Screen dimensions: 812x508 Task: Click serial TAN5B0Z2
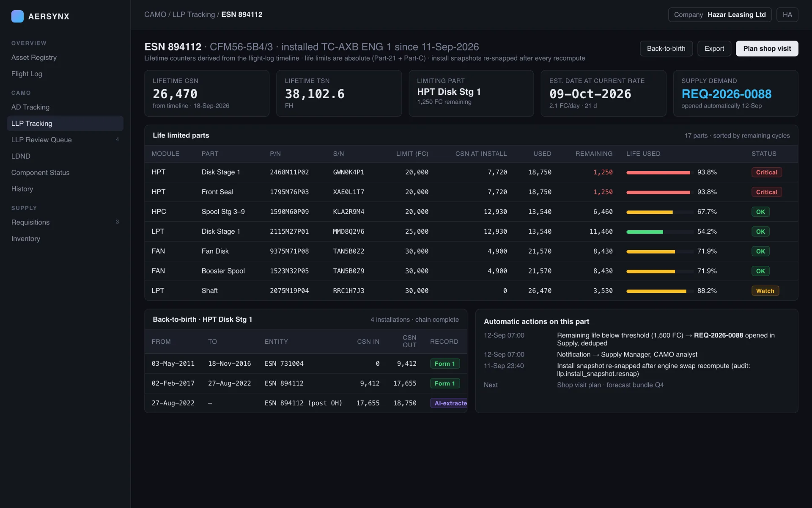point(348,251)
